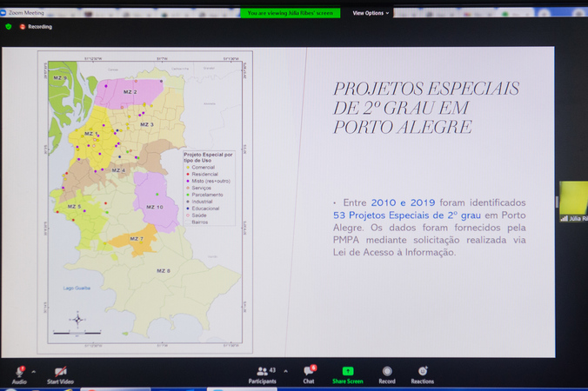
Task: Click the Start Video camera icon
Action: click(60, 372)
